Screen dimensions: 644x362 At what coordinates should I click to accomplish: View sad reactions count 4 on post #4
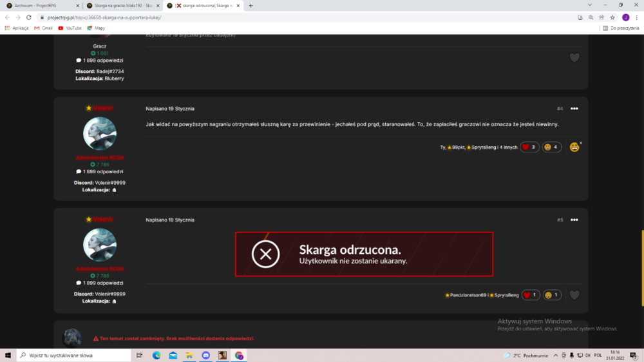coord(551,147)
